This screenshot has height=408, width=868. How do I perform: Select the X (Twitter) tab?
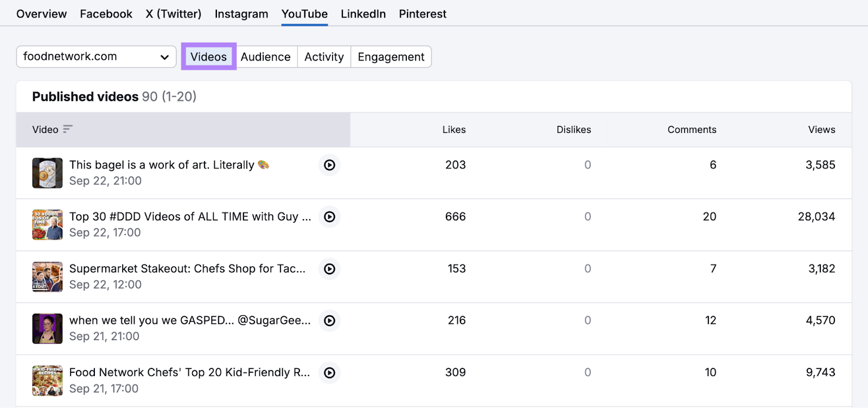[173, 14]
